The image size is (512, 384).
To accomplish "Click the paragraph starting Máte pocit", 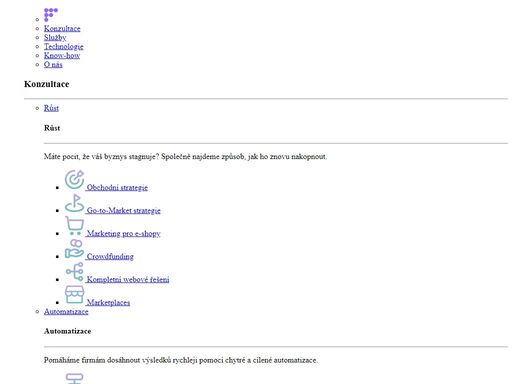I will tap(185, 157).
